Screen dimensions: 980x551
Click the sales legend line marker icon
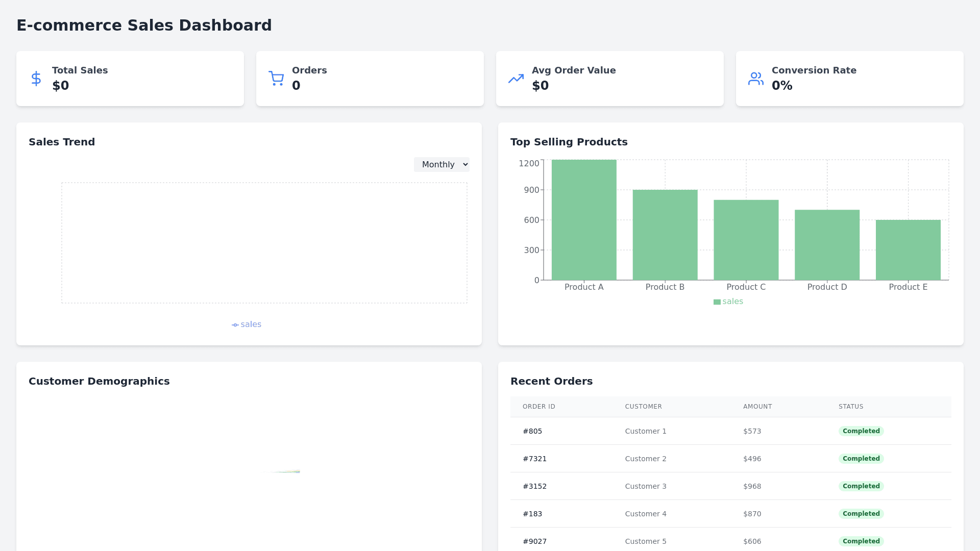click(x=235, y=325)
